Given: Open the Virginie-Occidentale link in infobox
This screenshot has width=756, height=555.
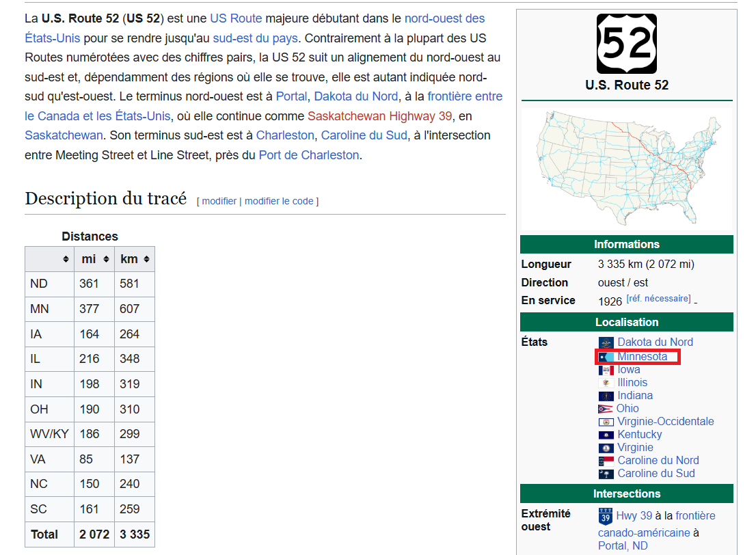Looking at the screenshot, I should (x=665, y=422).
